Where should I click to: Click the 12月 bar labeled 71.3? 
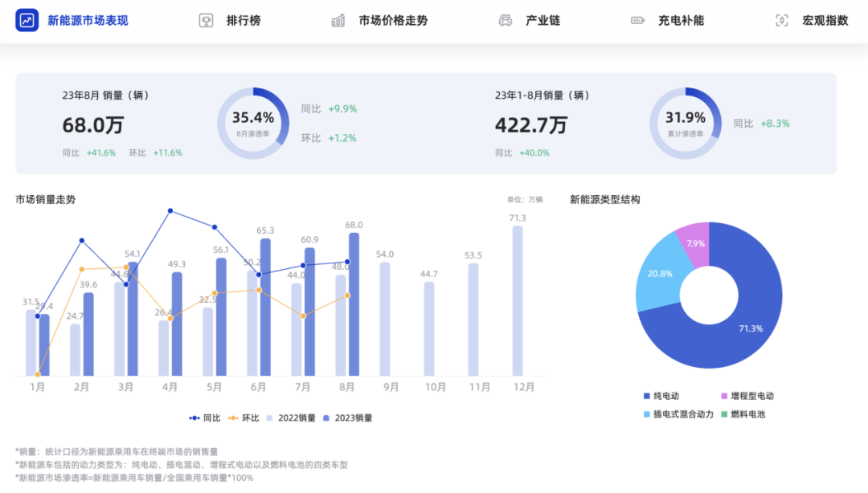coord(518,300)
